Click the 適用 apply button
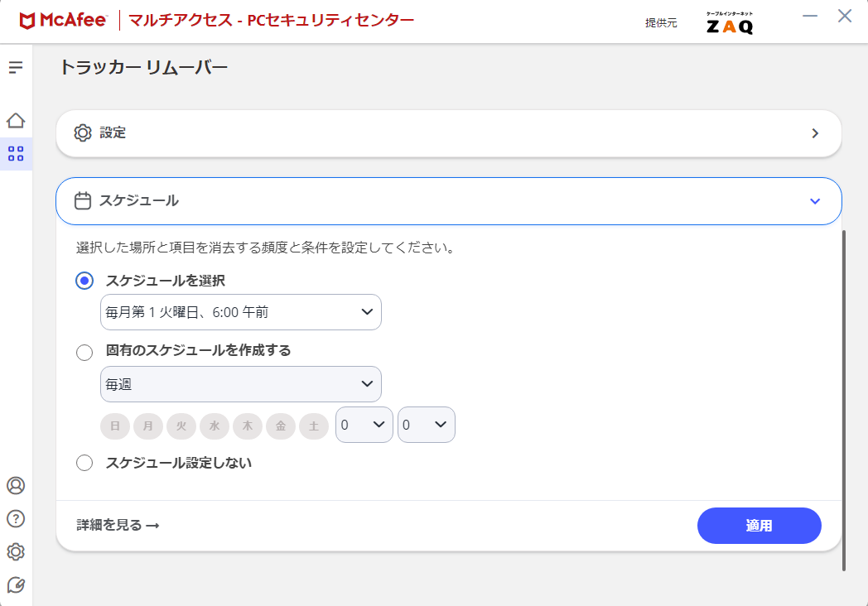This screenshot has width=868, height=606. tap(759, 526)
